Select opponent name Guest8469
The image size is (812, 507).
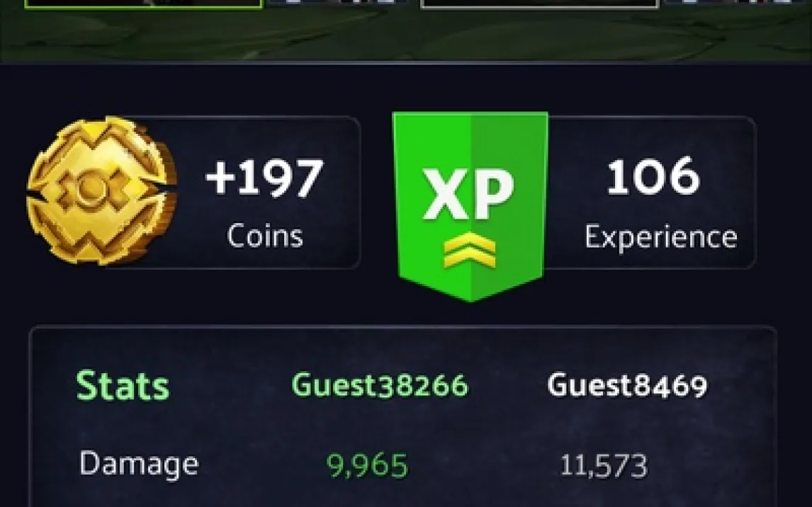627,385
